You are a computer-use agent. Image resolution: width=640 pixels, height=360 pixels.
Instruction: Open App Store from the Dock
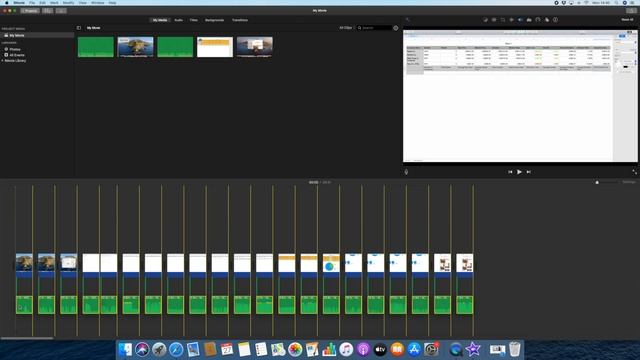(x=414, y=349)
